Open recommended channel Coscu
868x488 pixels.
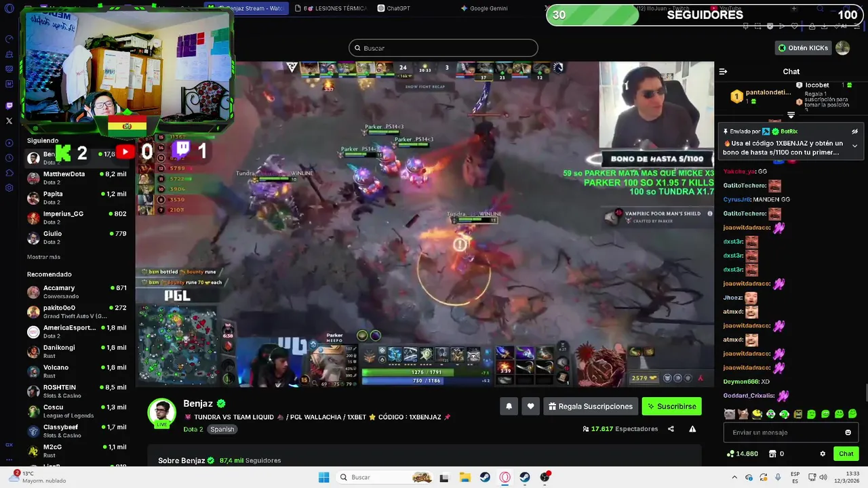click(77, 411)
